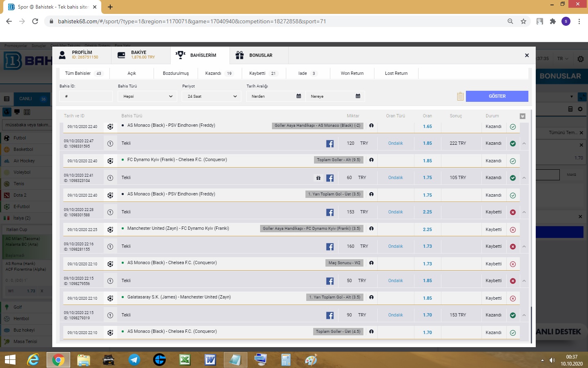Open Excel from the taskbar

coord(185,360)
